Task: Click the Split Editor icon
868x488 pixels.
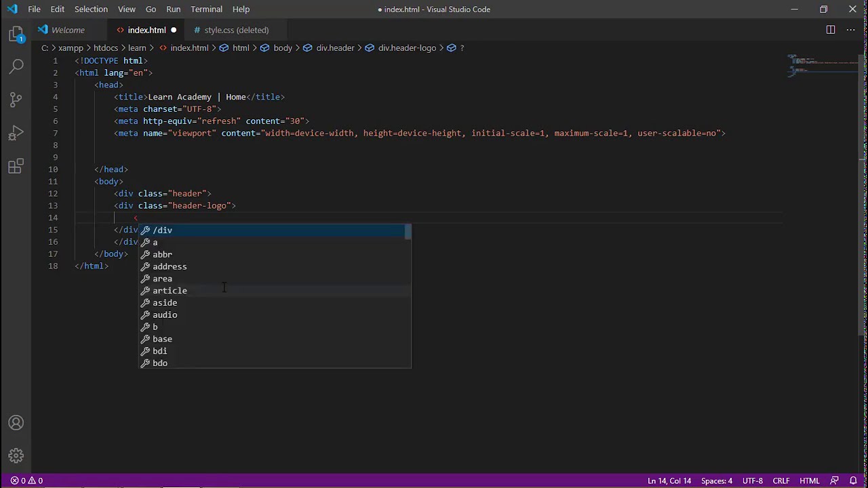Action: (830, 30)
